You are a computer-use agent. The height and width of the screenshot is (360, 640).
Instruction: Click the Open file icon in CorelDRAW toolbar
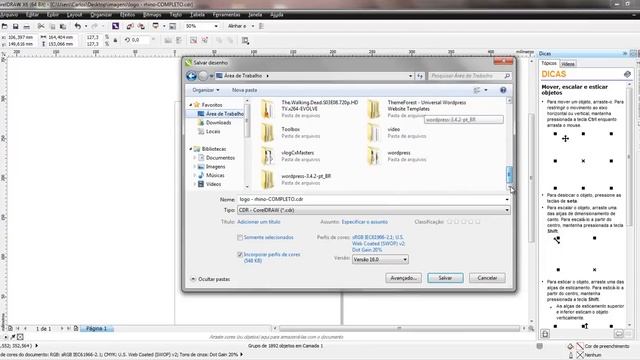pos(4,26)
